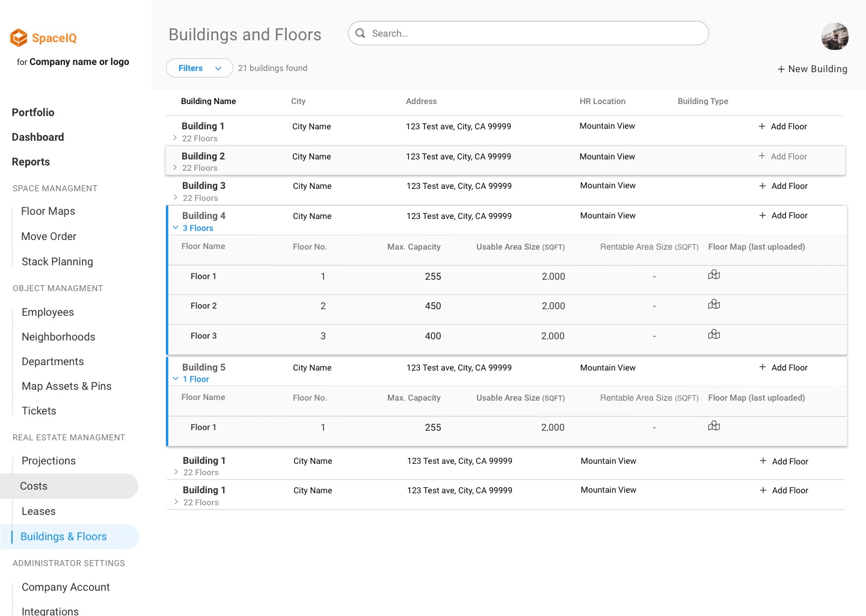
Task: Open Tickets
Action: pyautogui.click(x=39, y=411)
